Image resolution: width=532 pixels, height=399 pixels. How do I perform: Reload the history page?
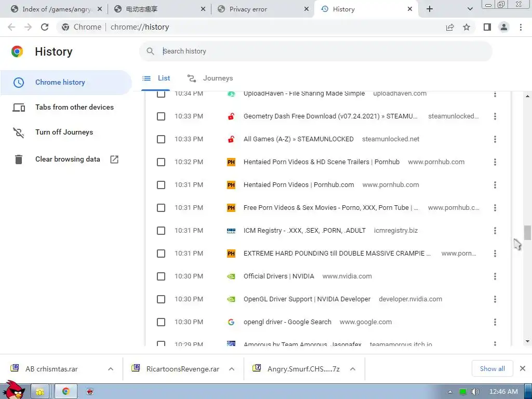45,27
